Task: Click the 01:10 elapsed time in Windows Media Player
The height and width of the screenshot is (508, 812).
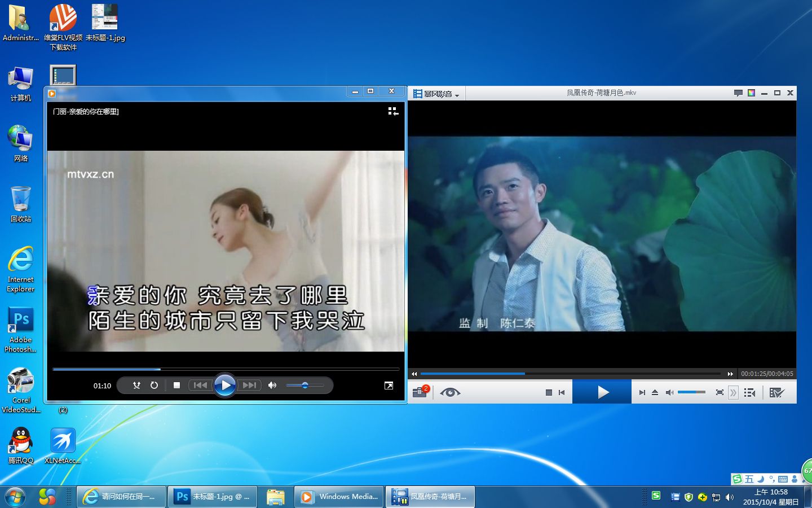Action: coord(102,386)
